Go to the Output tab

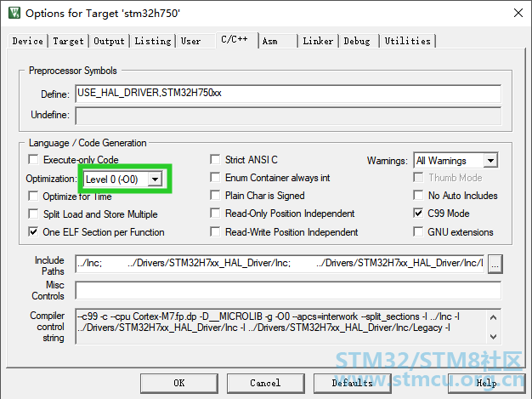(110, 41)
